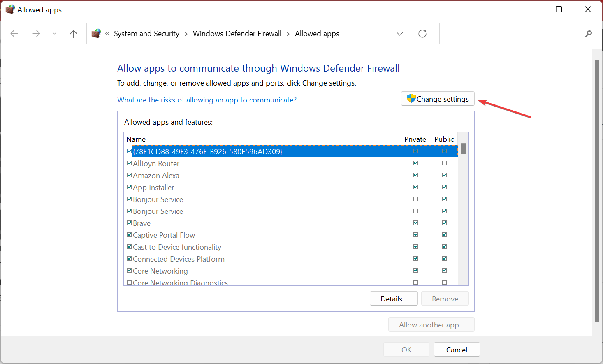Toggle Private checkbox for App Installer
Image resolution: width=603 pixels, height=364 pixels.
click(415, 187)
